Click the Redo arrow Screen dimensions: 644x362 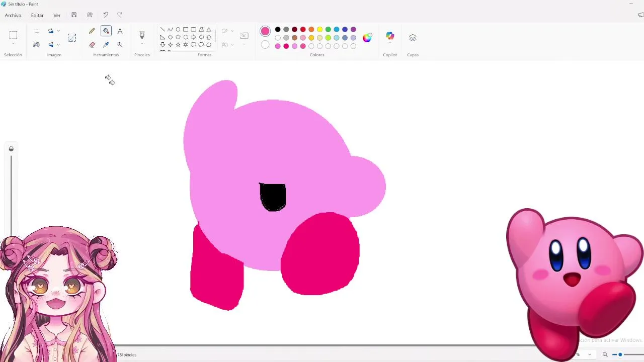coord(119,15)
